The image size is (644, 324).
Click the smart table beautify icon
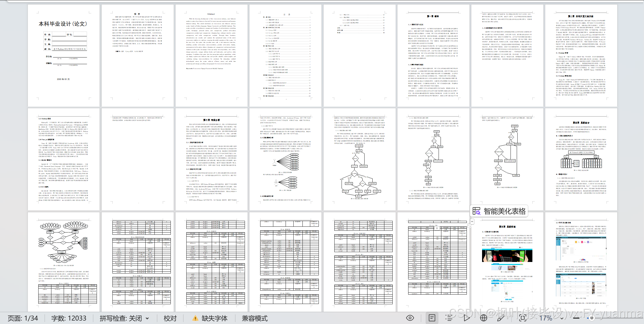click(476, 211)
